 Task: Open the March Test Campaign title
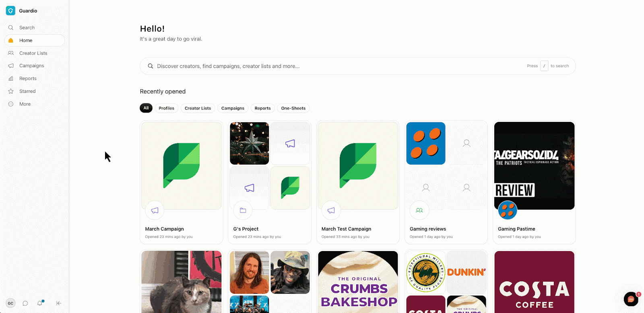point(346,229)
